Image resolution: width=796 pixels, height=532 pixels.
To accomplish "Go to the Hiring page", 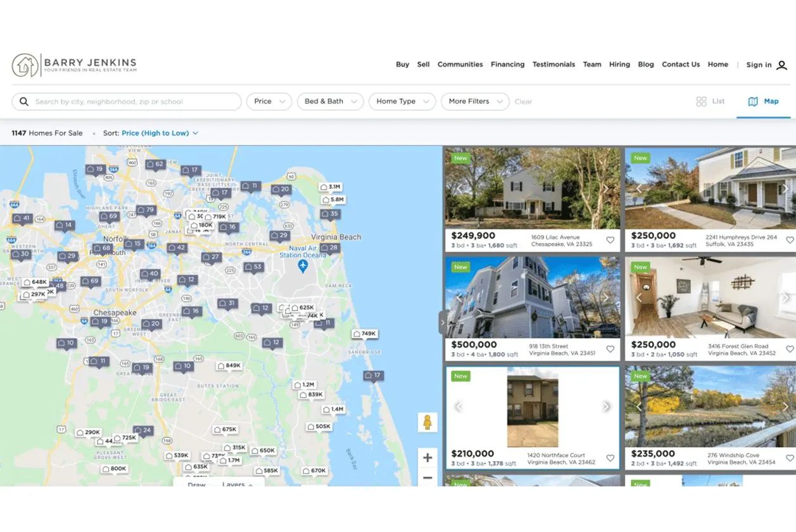I will 619,65.
